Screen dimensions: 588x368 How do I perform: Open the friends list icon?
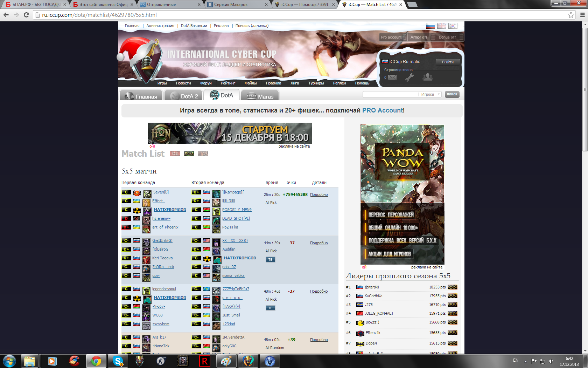coord(428,77)
